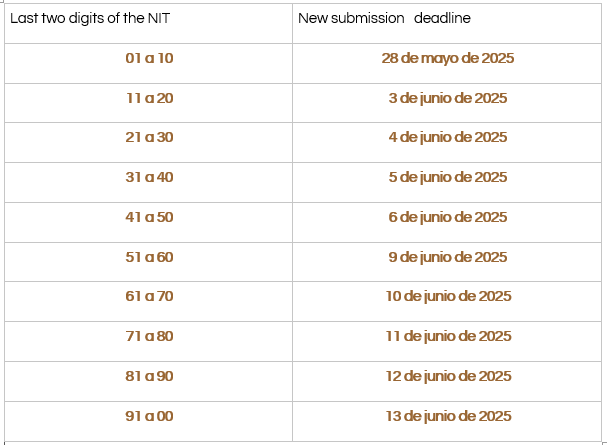
Task: Click the '3 de junio de 2025' cell
Action: point(447,103)
